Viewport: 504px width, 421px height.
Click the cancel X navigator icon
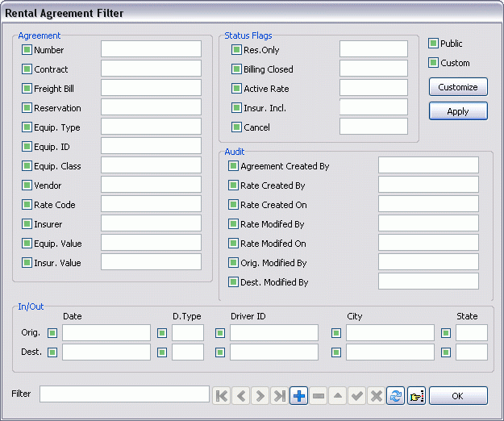click(x=376, y=396)
